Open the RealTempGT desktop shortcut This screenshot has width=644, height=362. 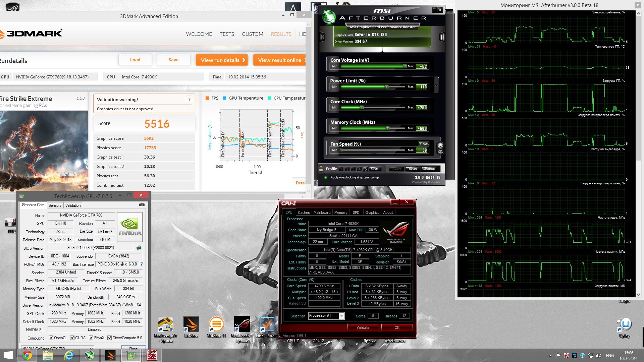pos(166,330)
